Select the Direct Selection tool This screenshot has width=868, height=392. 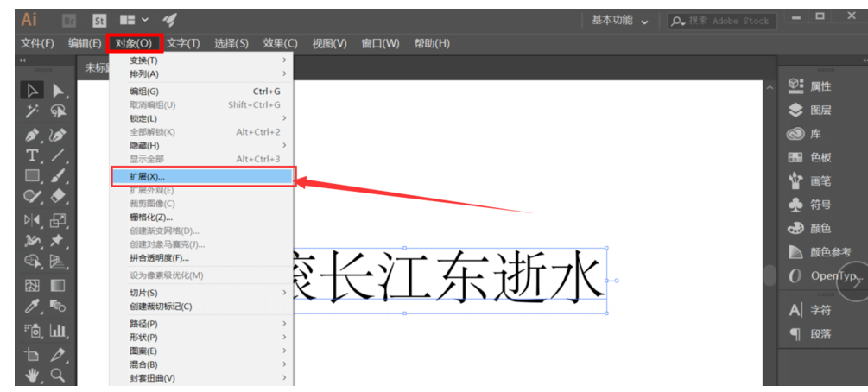pyautogui.click(x=58, y=91)
